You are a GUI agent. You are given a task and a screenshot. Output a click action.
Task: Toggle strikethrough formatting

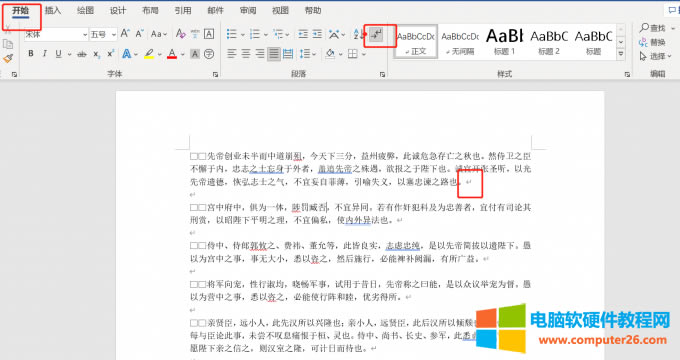[x=82, y=54]
